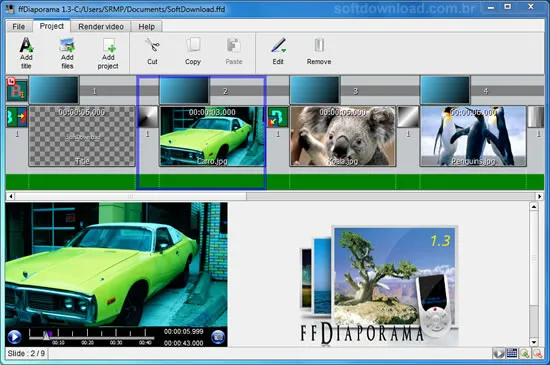Click transition icon before Title slide
The width and height of the screenshot is (550, 365).
point(17,117)
